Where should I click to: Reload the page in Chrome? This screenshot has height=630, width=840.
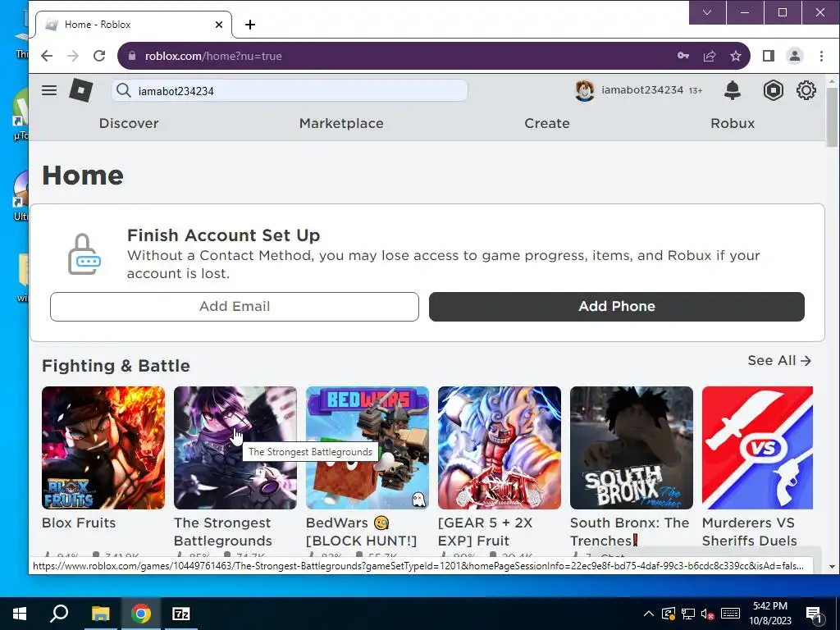pyautogui.click(x=99, y=56)
